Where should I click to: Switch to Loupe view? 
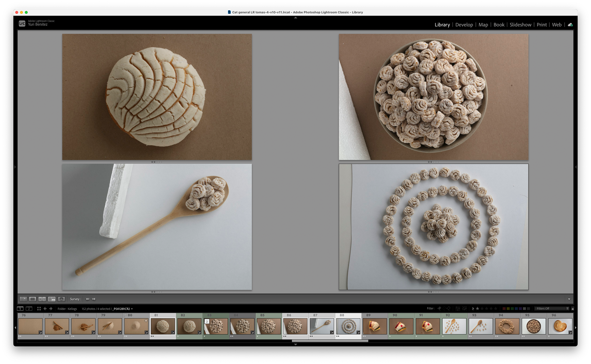point(33,299)
